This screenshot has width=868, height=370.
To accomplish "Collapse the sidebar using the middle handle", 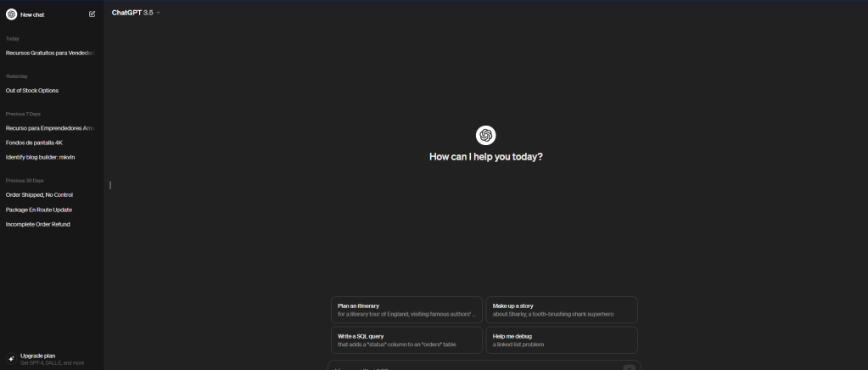I will (x=110, y=185).
